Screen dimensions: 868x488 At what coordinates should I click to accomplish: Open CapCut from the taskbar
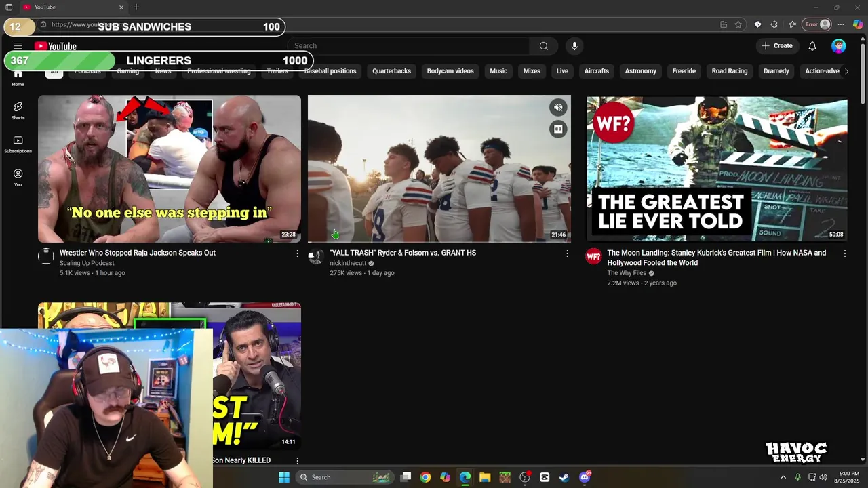pos(545,477)
